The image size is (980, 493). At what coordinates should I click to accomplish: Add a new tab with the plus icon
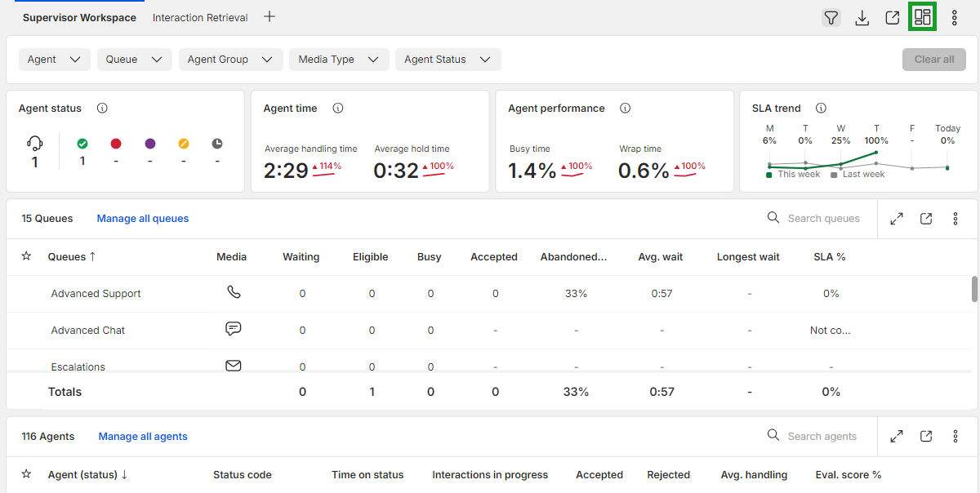tap(269, 16)
